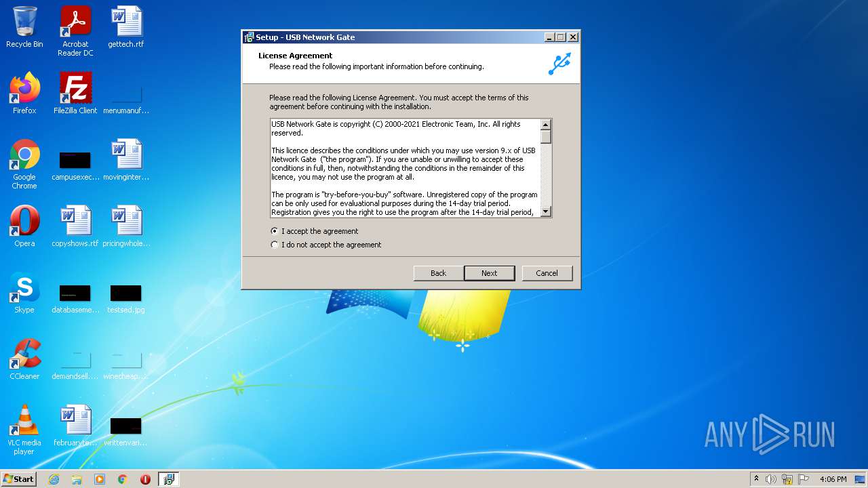This screenshot has height=488, width=868.
Task: Open the volume control tray icon
Action: [771, 479]
